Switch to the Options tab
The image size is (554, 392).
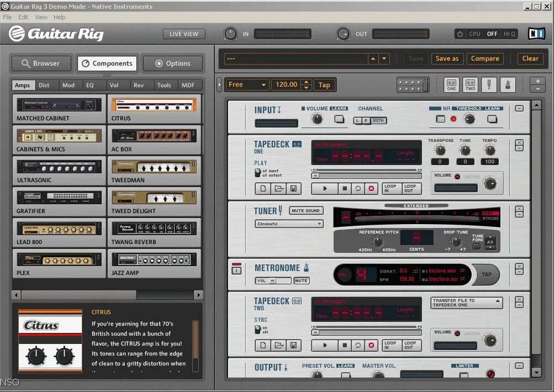tap(173, 63)
